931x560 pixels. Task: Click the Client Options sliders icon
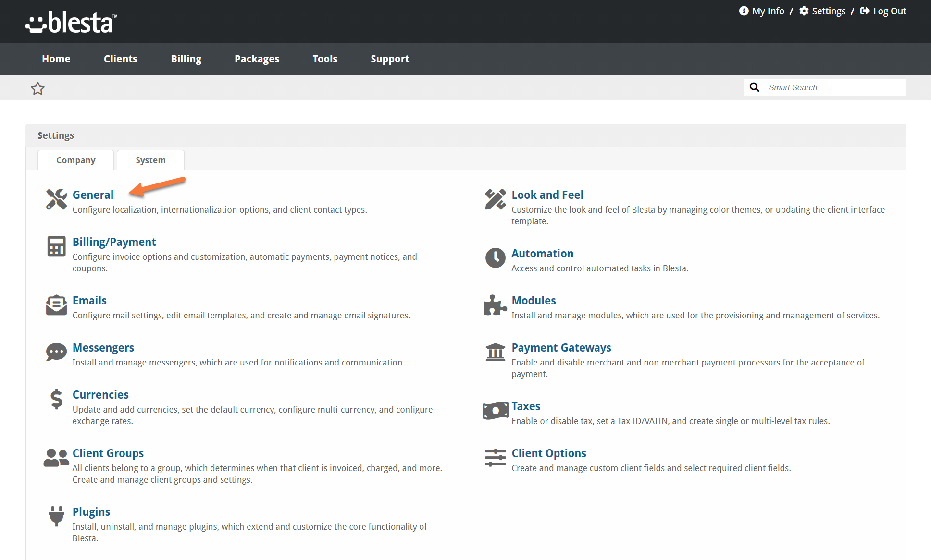pyautogui.click(x=495, y=458)
